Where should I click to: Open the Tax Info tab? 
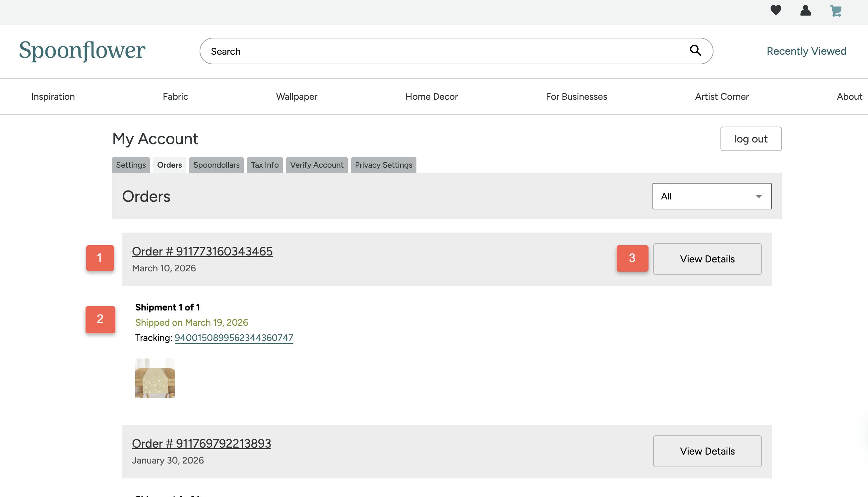coord(265,165)
